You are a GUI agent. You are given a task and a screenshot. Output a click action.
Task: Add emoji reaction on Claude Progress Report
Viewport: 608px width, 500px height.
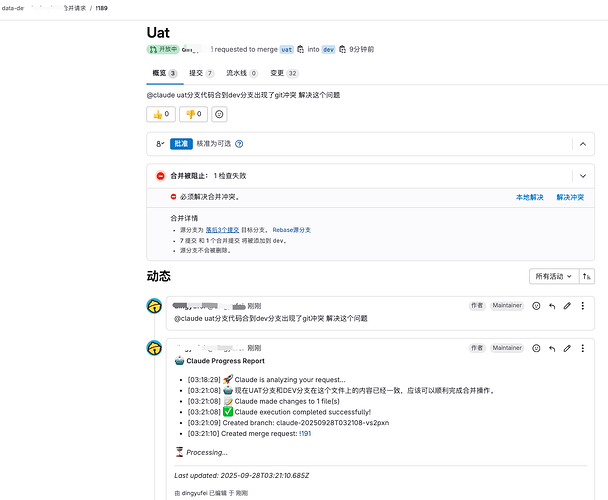coord(536,348)
